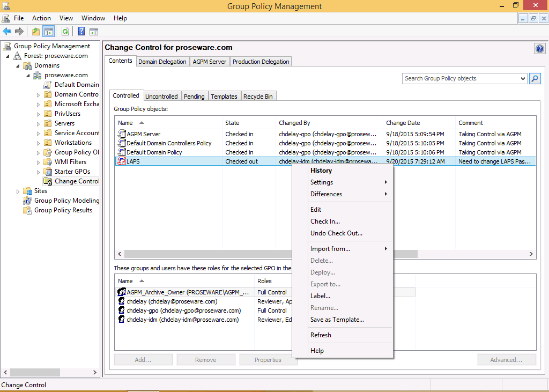Open the Search Group Policy objects dropdown
549x392 pixels.
point(523,78)
